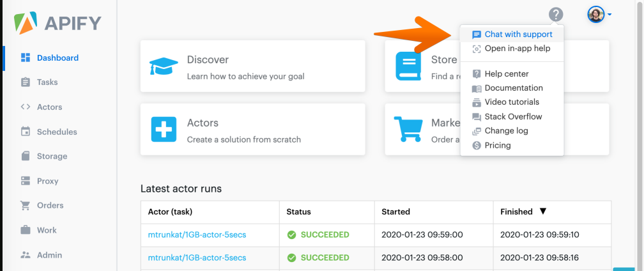
Task: Click the Admin people icon
Action: click(x=26, y=255)
